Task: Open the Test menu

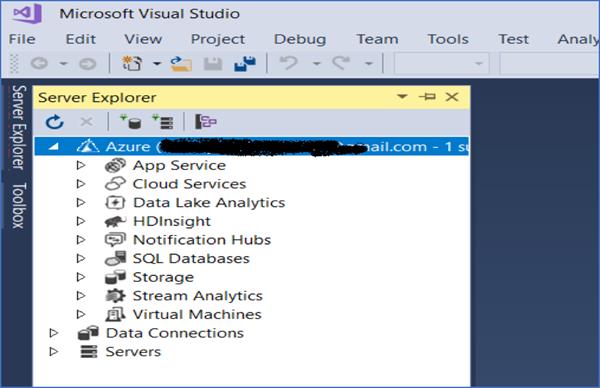Action: (514, 39)
